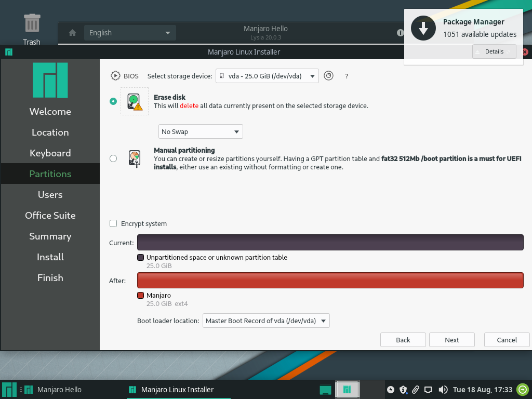The image size is (532, 399).
Task: Click the Encrypt system label
Action: 144,223
